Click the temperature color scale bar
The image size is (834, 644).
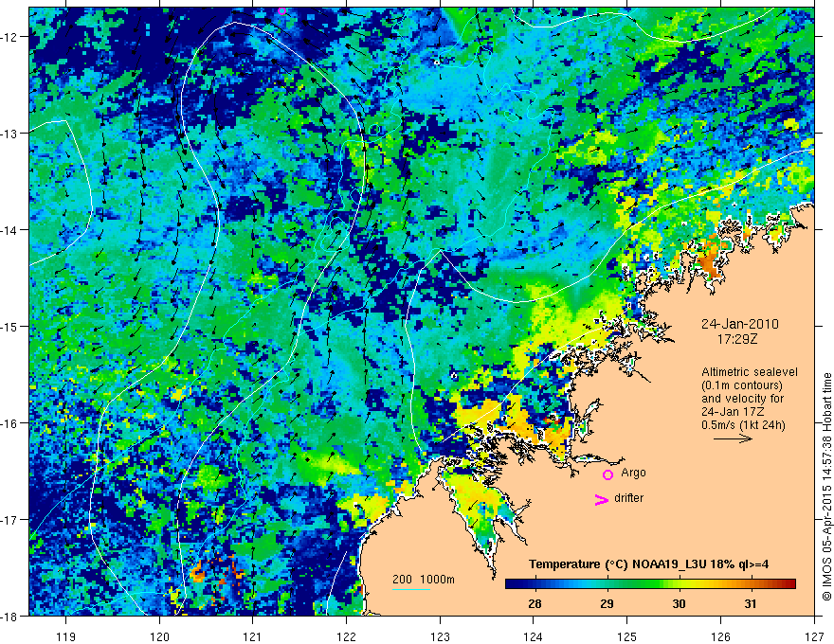click(650, 584)
